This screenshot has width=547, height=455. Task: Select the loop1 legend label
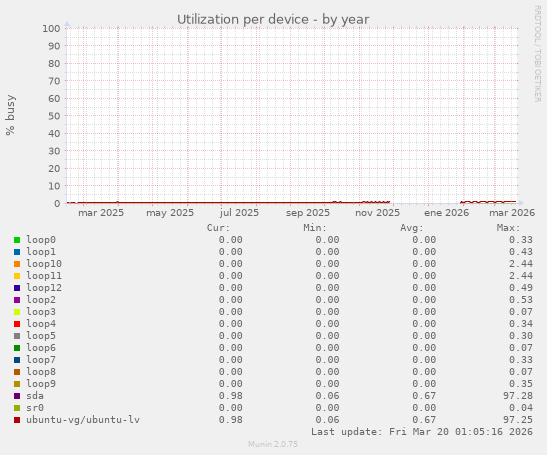[41, 252]
